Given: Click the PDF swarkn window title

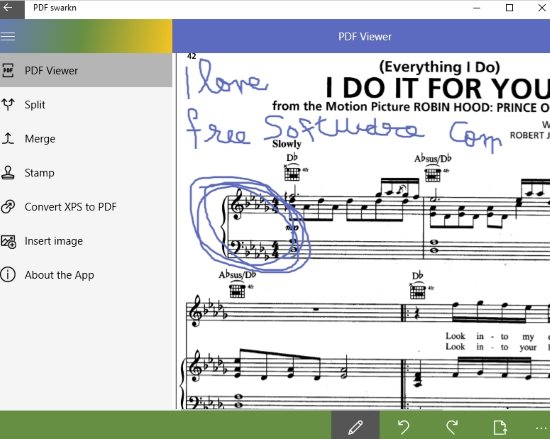Looking at the screenshot, I should [x=55, y=8].
